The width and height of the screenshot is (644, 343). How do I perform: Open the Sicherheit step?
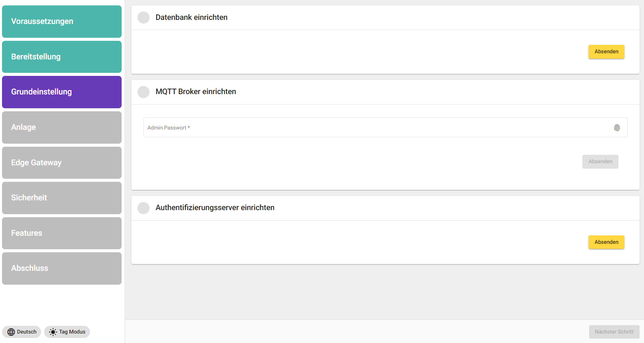click(62, 198)
